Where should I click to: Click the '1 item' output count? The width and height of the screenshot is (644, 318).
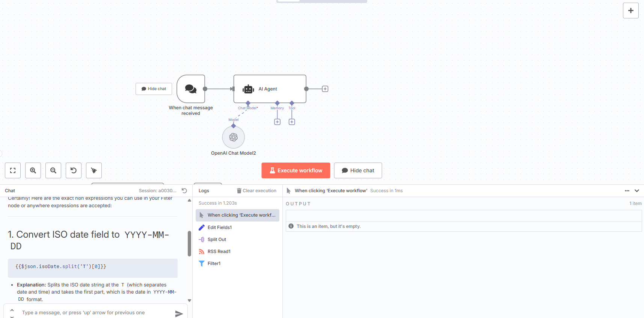coord(635,203)
